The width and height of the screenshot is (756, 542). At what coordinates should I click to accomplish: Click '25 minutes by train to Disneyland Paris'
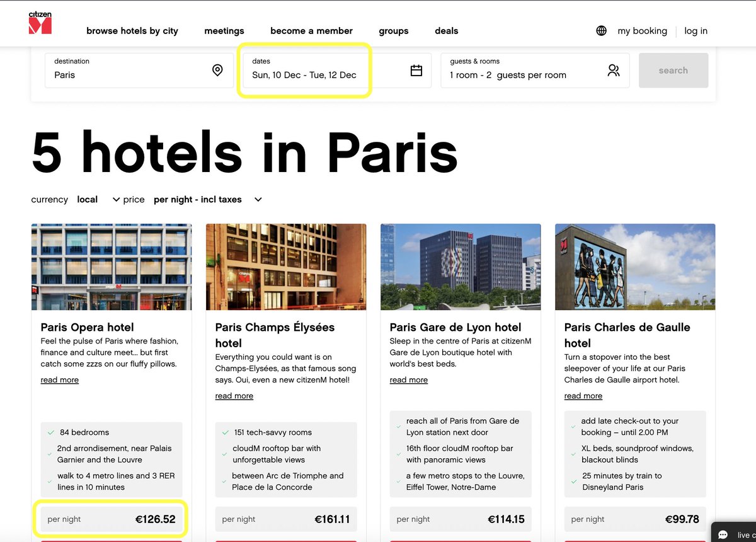[622, 481]
